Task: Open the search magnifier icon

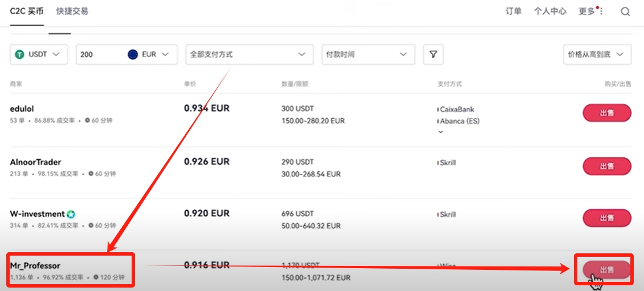Action: click(x=625, y=11)
